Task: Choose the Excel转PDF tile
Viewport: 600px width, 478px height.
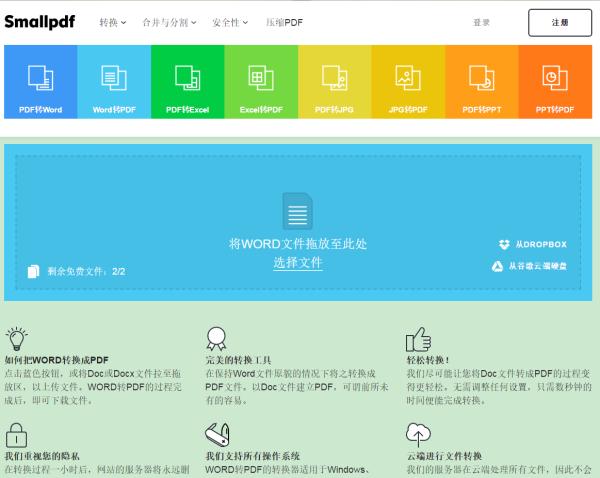Action: coord(261,82)
